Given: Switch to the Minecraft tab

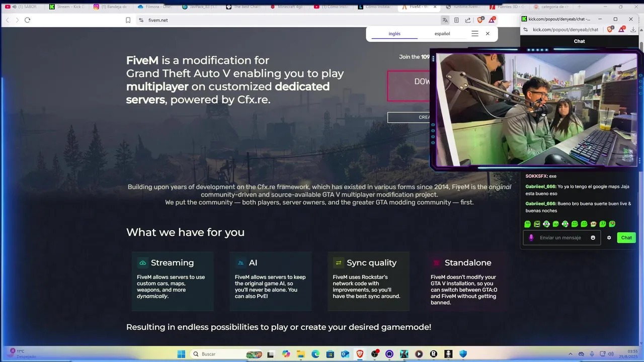Looking at the screenshot, I should pyautogui.click(x=287, y=7).
